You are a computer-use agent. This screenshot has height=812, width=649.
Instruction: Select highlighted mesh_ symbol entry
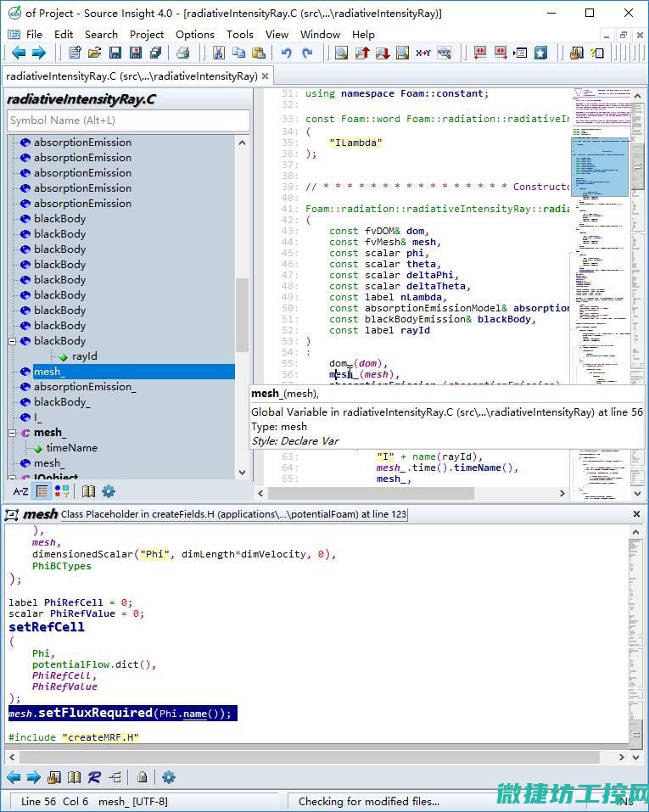click(134, 372)
